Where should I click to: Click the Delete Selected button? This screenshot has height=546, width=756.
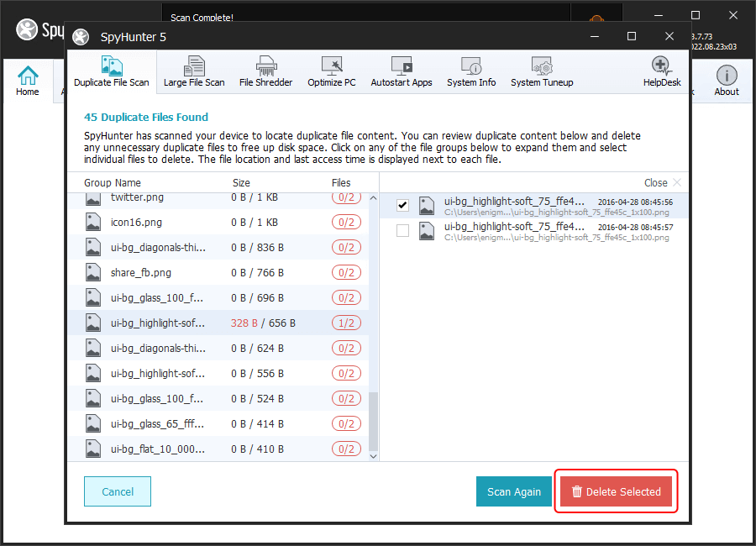(616, 491)
